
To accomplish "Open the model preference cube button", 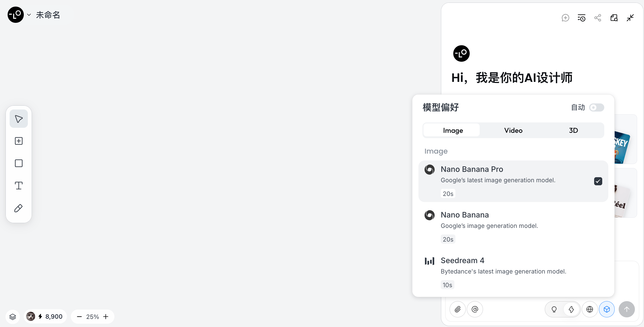I will click(607, 309).
